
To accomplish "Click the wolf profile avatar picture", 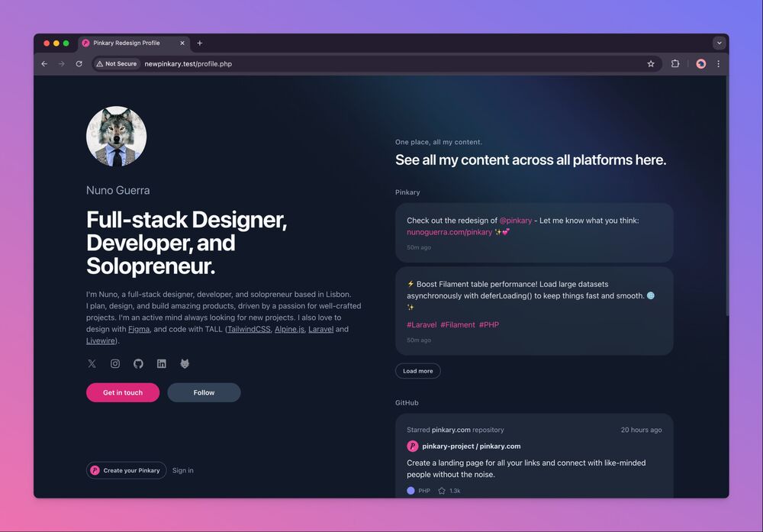I will pos(116,137).
